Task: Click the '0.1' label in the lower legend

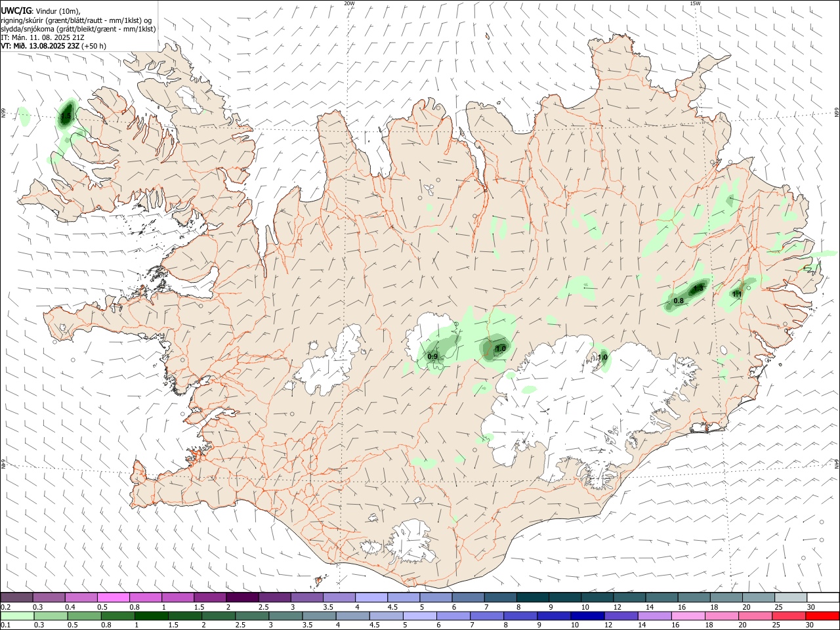Action: click(x=5, y=625)
